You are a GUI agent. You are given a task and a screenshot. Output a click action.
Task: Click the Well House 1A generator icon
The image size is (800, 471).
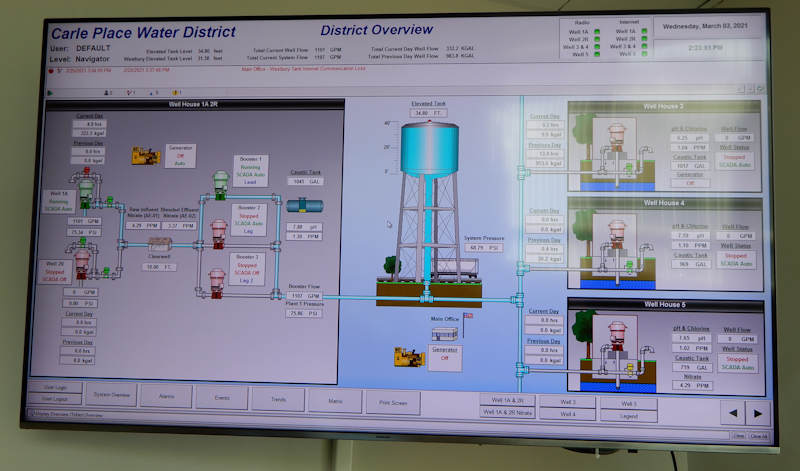click(x=148, y=155)
